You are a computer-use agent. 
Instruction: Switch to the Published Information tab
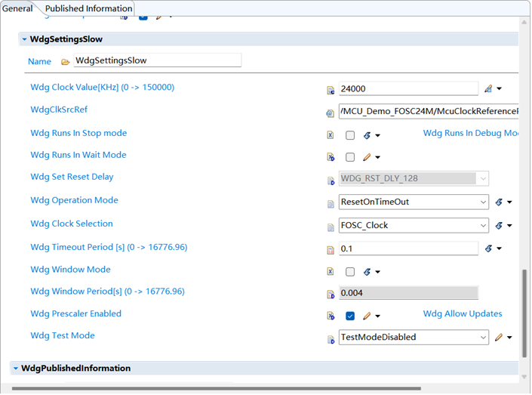[x=88, y=8]
